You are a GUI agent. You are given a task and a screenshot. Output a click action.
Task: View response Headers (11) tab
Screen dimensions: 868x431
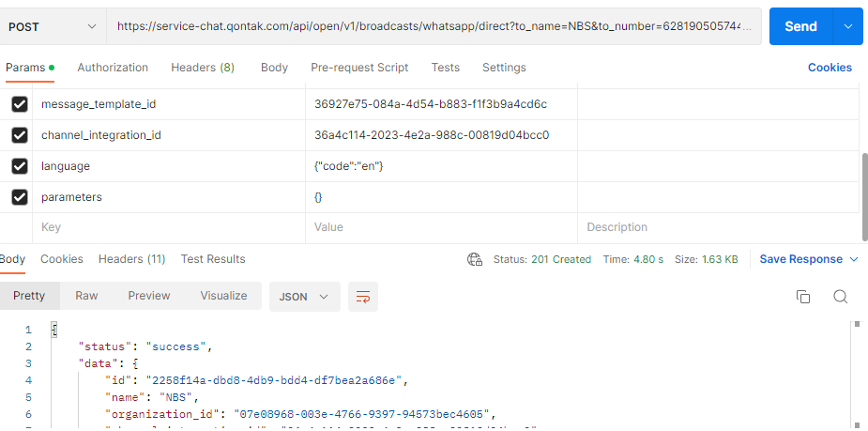click(131, 259)
